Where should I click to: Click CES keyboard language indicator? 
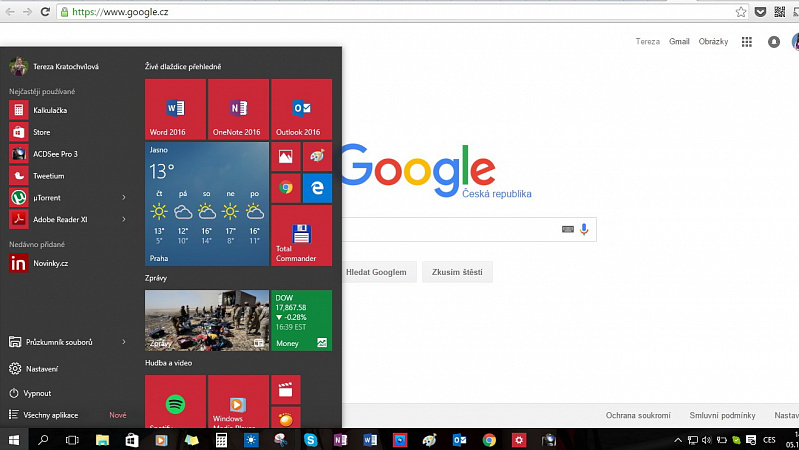pyautogui.click(x=769, y=440)
